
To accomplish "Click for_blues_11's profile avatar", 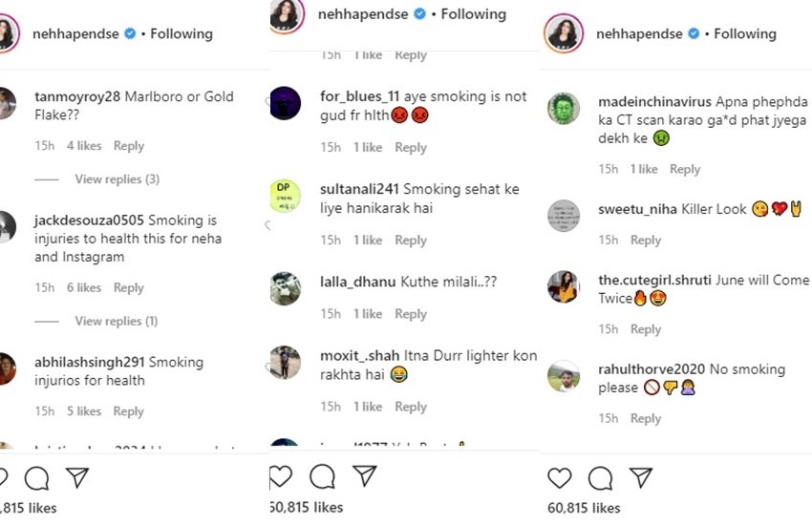I will [285, 102].
